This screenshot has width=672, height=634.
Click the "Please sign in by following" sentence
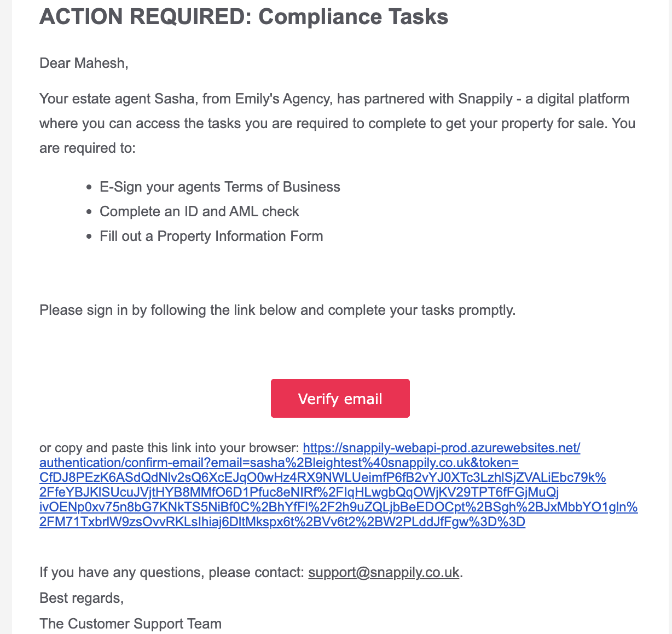click(277, 310)
